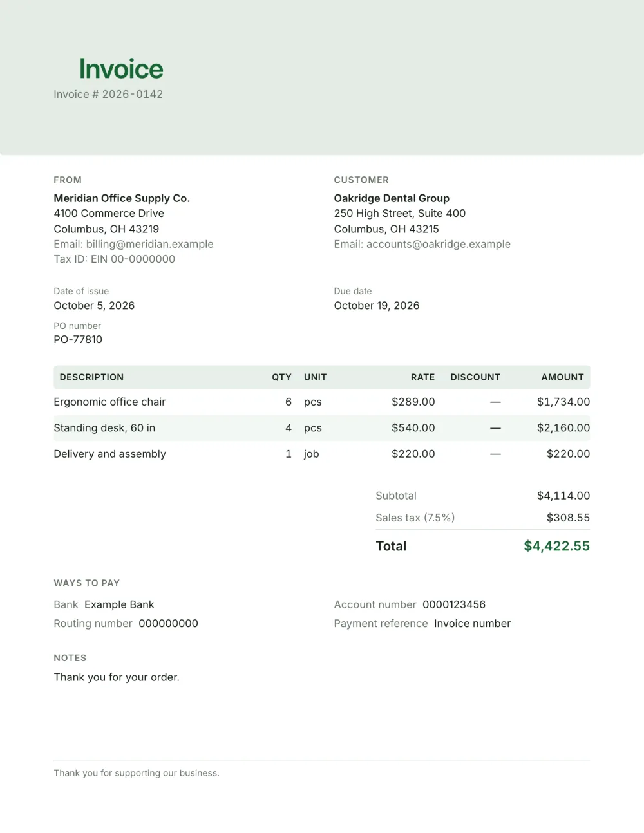Image resolution: width=644 pixels, height=833 pixels.
Task: Click the AMOUNT column header
Action: tap(562, 377)
